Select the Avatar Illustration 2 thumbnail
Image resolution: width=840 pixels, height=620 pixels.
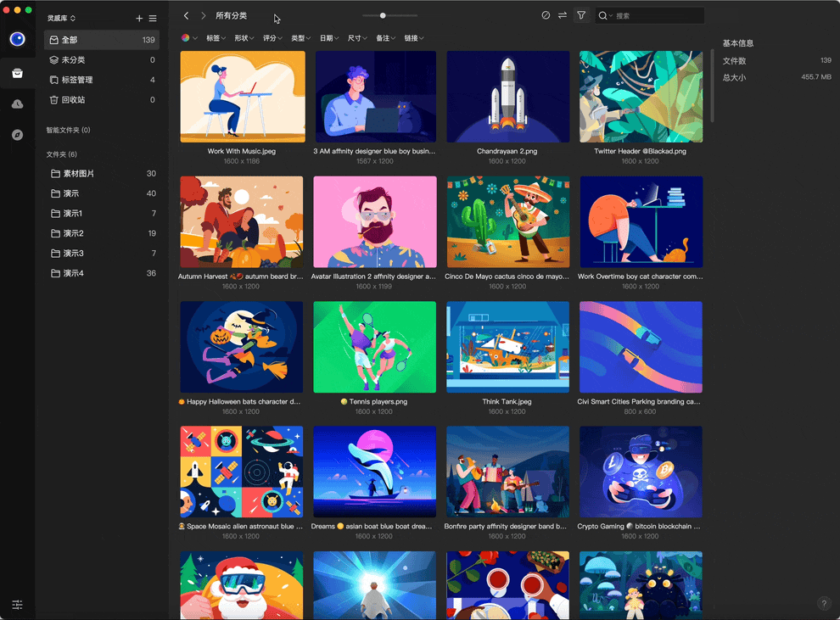[x=375, y=221]
